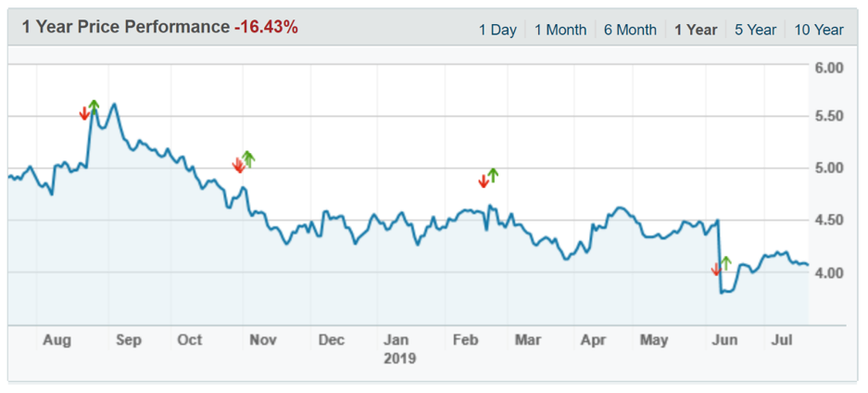This screenshot has width=868, height=393.
Task: Click the lowest price point in June
Action: tap(723, 292)
